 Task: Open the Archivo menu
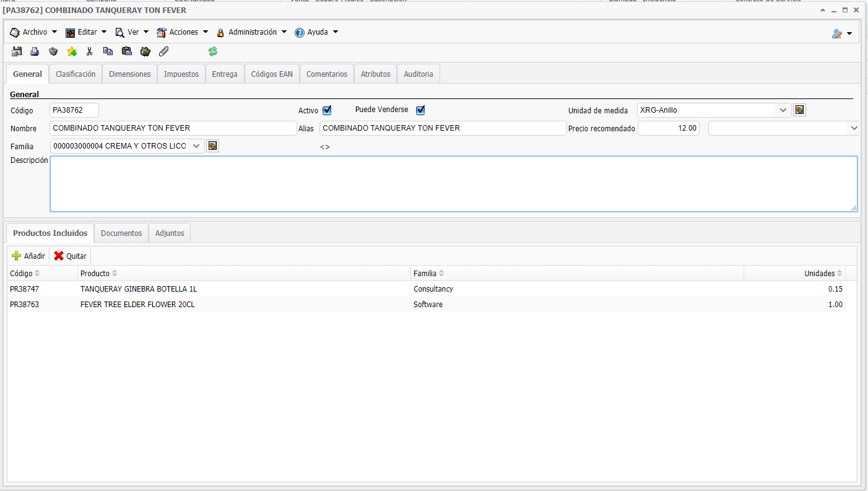[x=33, y=32]
